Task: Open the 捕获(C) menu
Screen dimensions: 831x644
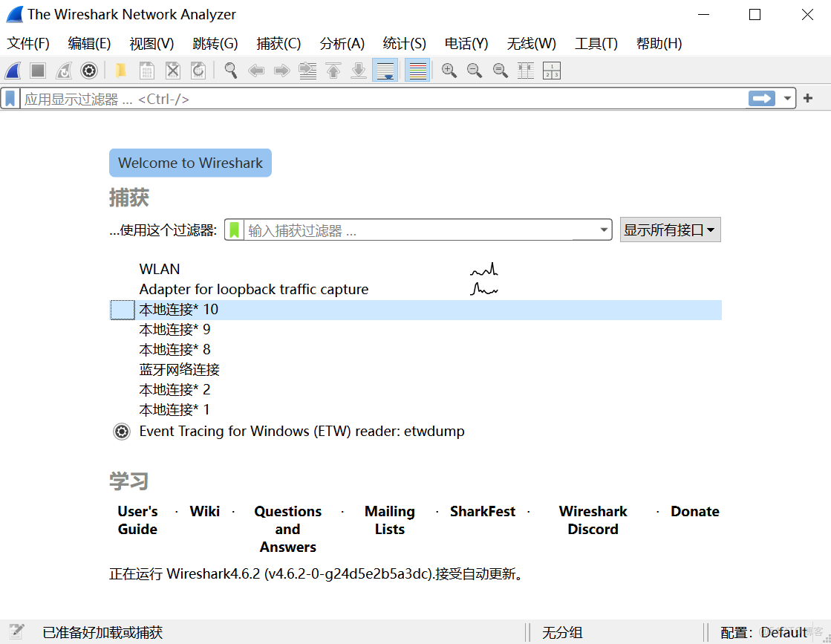Action: (x=278, y=44)
